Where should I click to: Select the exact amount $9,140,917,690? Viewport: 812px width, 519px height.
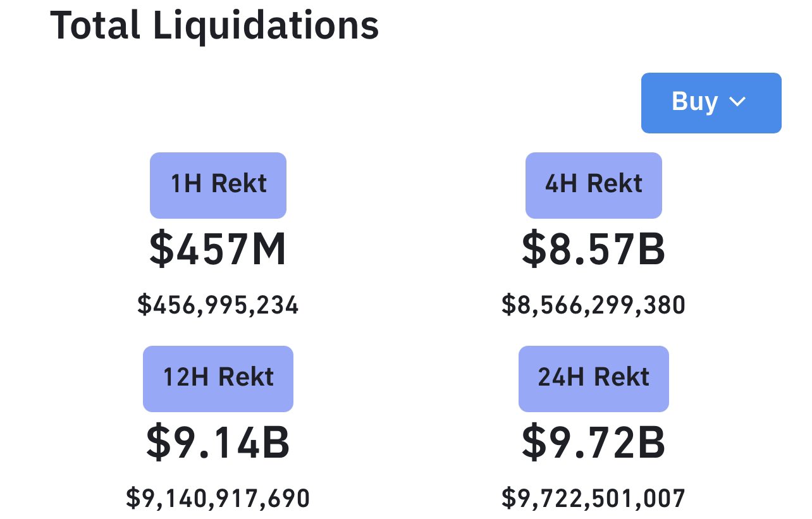[218, 498]
